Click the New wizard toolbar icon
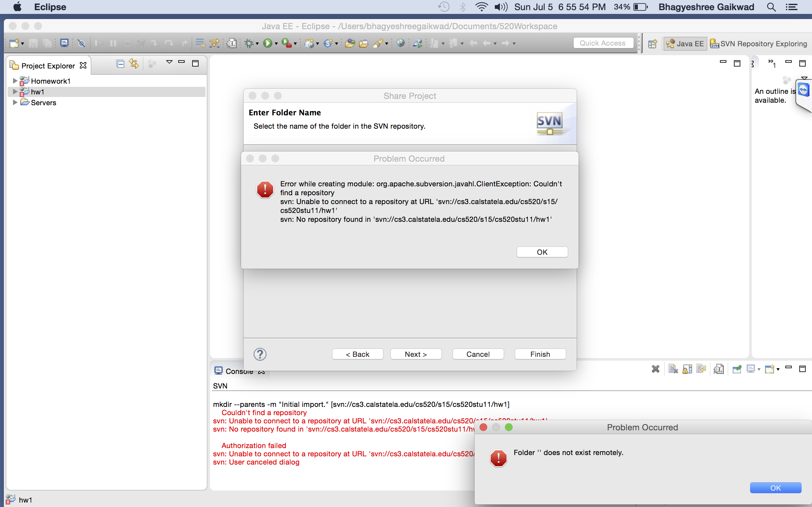The height and width of the screenshot is (507, 812). pos(14,43)
